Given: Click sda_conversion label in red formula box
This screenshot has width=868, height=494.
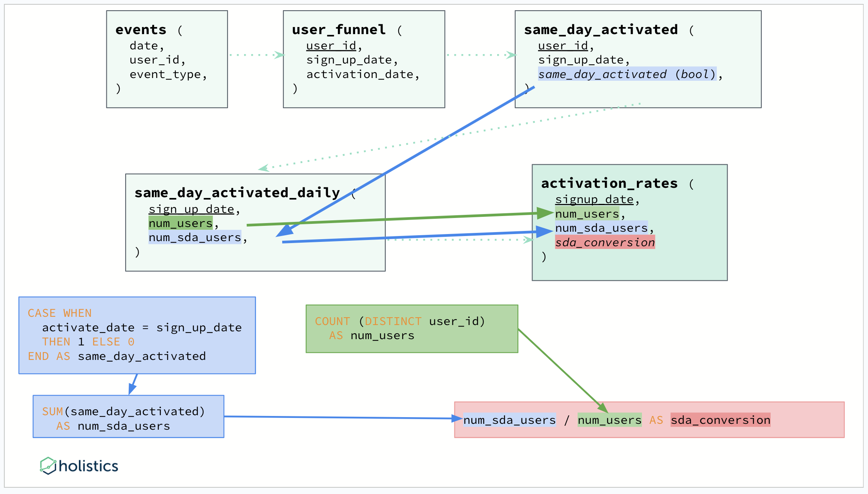Looking at the screenshot, I should coord(720,420).
